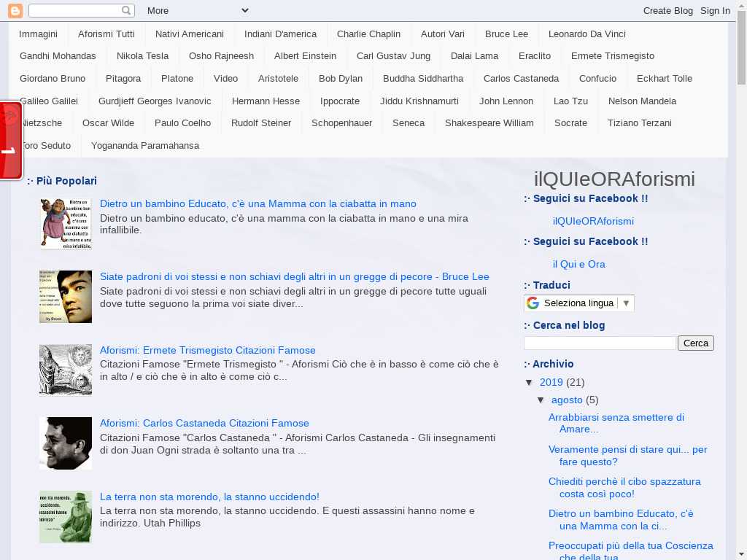
Task: Click the Google Translate G icon
Action: coord(533,303)
